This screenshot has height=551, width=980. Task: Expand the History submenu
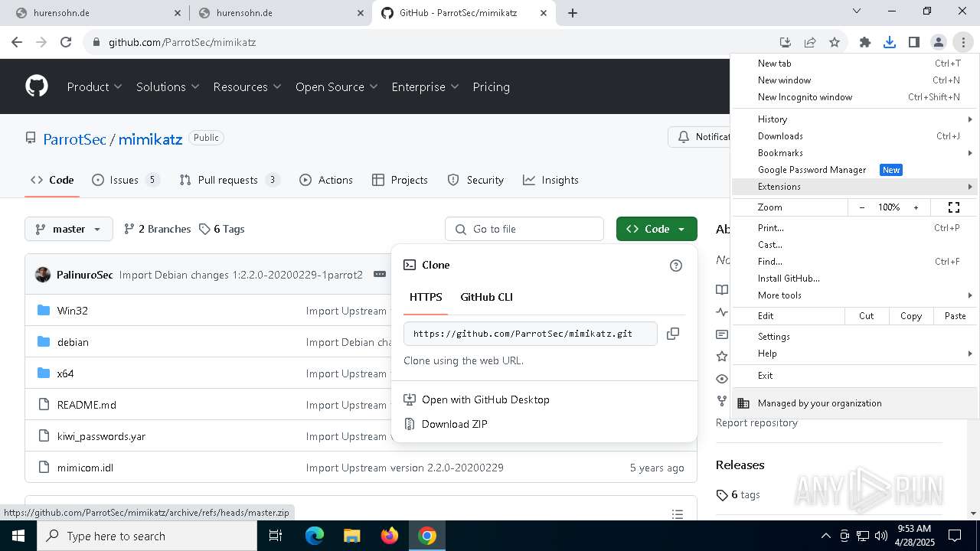[x=854, y=119]
